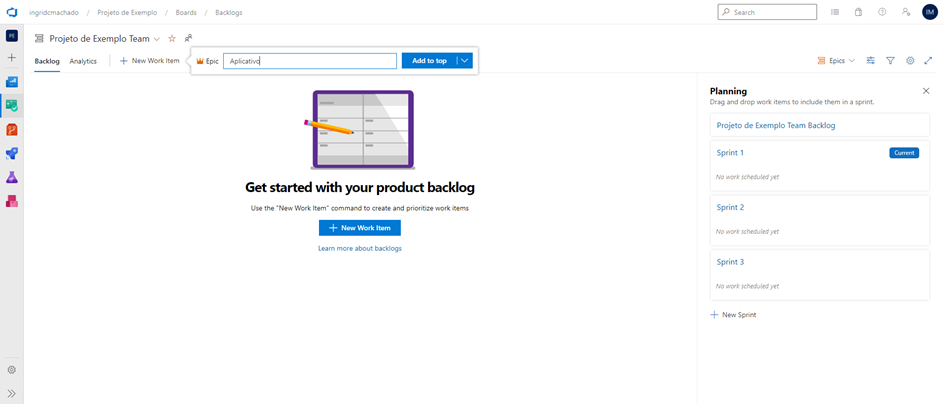
Task: Open Artifacts hub in the sidebar
Action: click(x=11, y=201)
